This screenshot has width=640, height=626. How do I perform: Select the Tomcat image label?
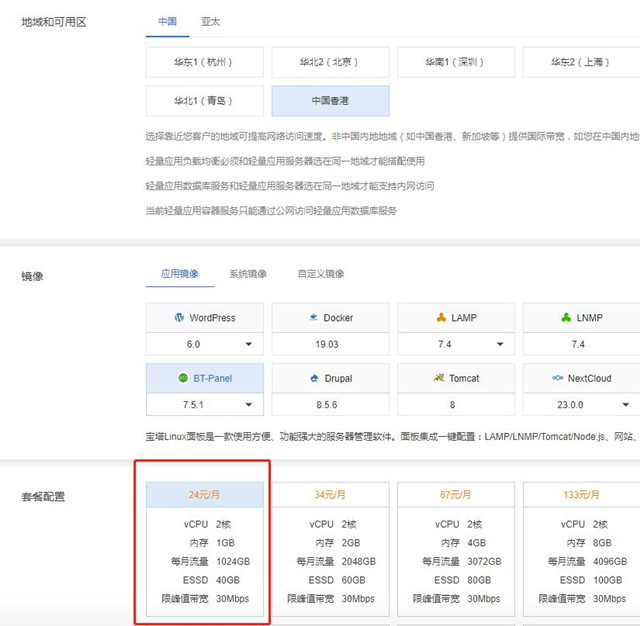pyautogui.click(x=464, y=378)
